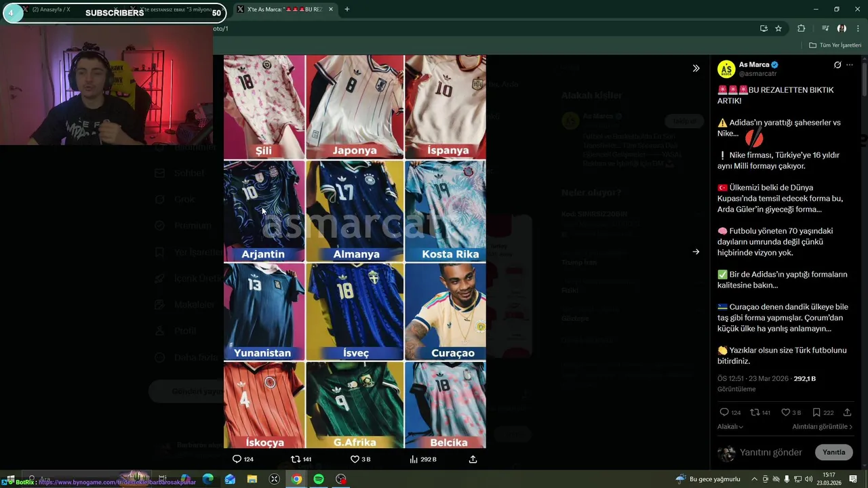Viewport: 868px width, 488px height.
Task: Collapse the tweet sidebar with the double chevron
Action: tap(696, 68)
